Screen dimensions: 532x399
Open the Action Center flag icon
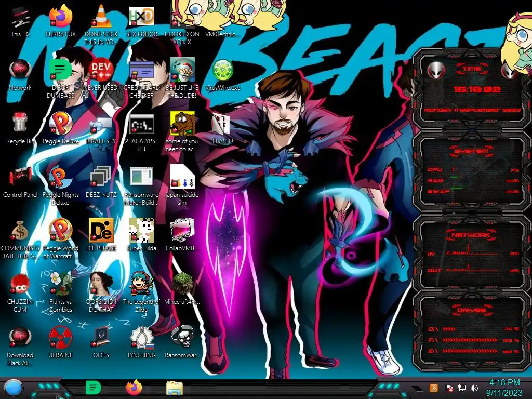449,388
